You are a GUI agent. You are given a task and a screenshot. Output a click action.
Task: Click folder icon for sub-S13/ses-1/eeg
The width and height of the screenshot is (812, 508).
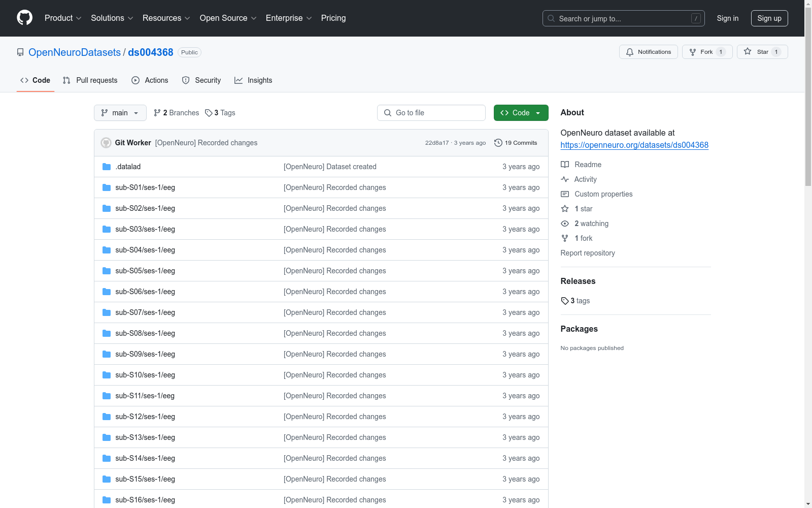click(107, 437)
